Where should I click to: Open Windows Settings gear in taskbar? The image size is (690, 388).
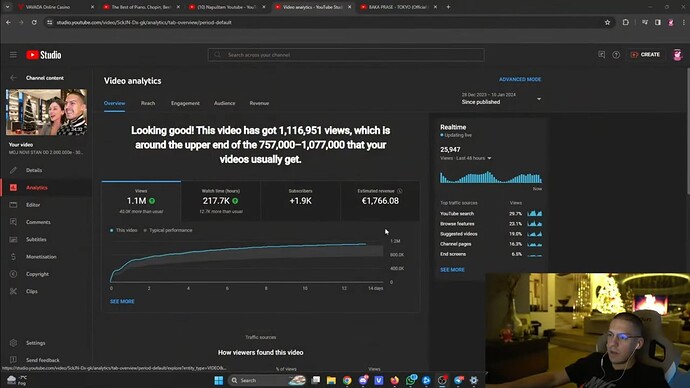click(x=474, y=380)
